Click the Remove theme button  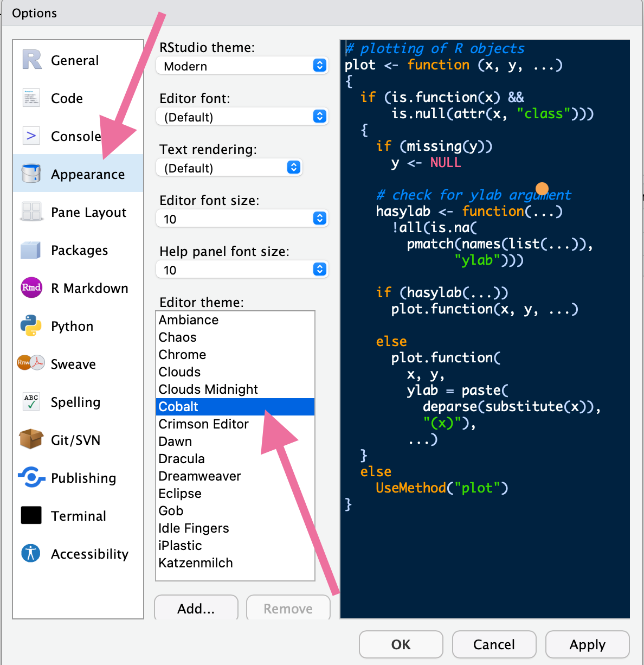tap(288, 608)
